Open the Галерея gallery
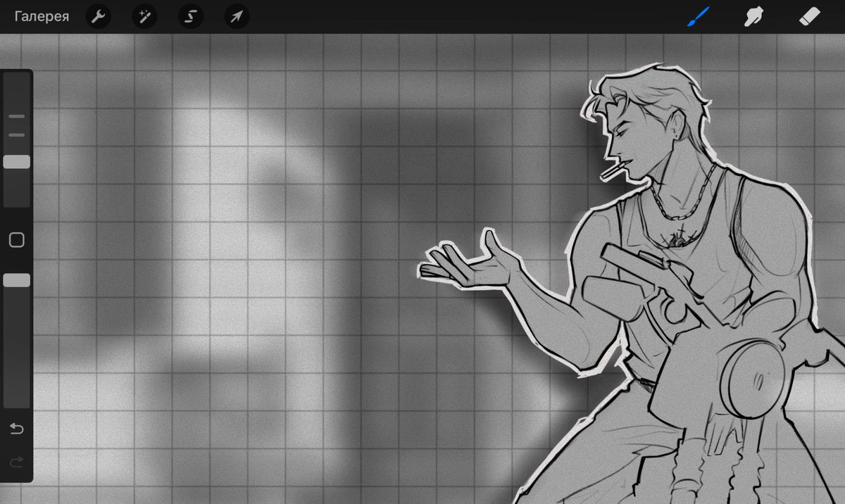The height and width of the screenshot is (504, 845). [42, 16]
